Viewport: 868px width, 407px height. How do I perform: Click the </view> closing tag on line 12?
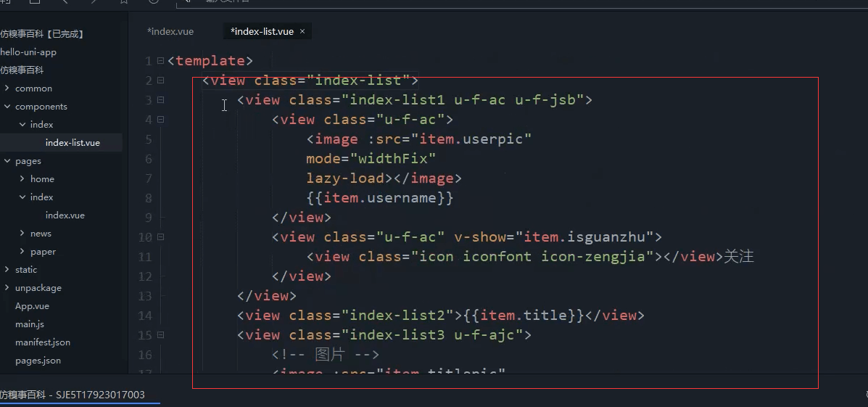[302, 276]
